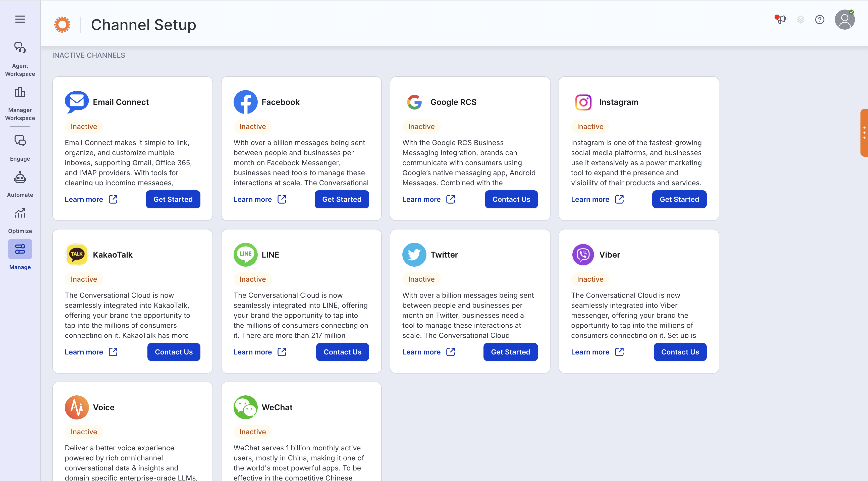Click the layers stack icon in header
868x481 pixels.
pos(801,20)
